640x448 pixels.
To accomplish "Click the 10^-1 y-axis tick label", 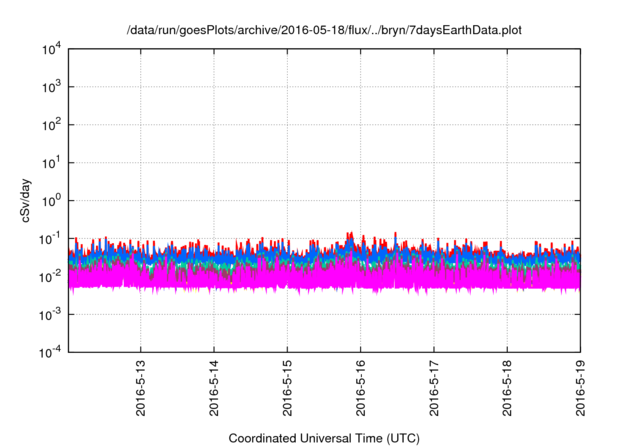I will click(48, 238).
